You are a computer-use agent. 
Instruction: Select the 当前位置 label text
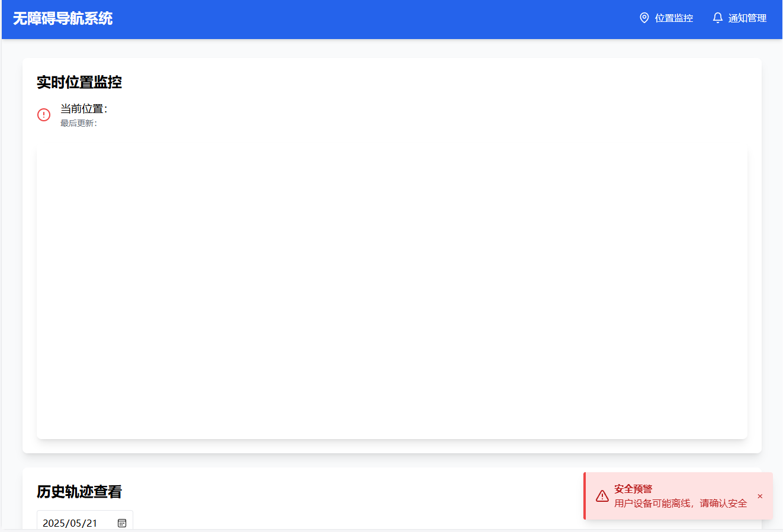coord(84,109)
